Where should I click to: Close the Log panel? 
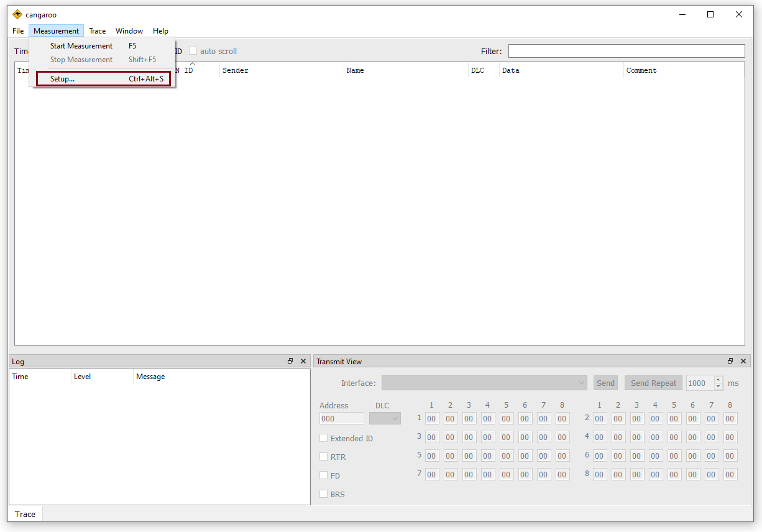point(303,361)
